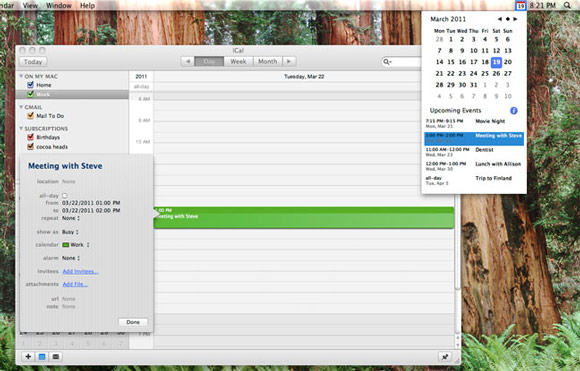Click in the iCal search field

click(403, 62)
